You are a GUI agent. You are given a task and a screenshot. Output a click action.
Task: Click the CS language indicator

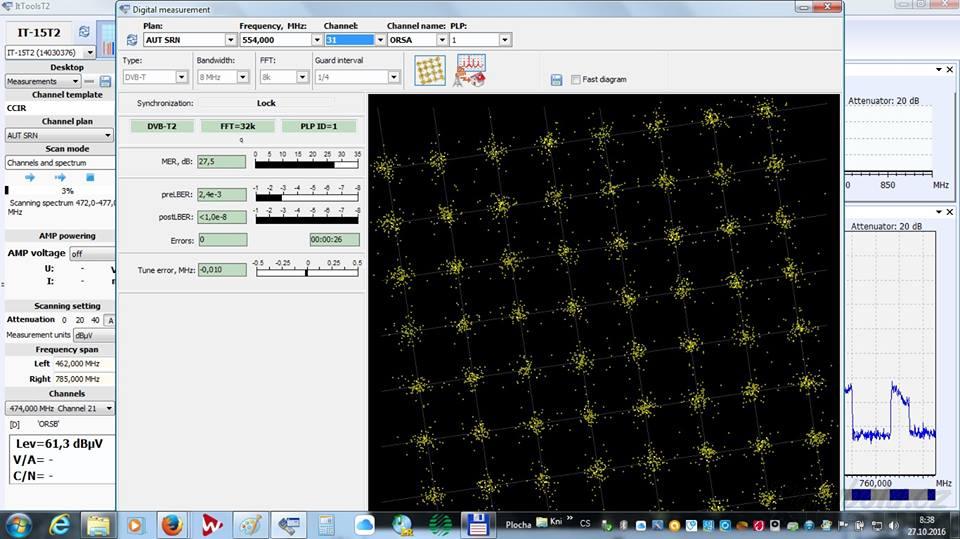[x=585, y=524]
